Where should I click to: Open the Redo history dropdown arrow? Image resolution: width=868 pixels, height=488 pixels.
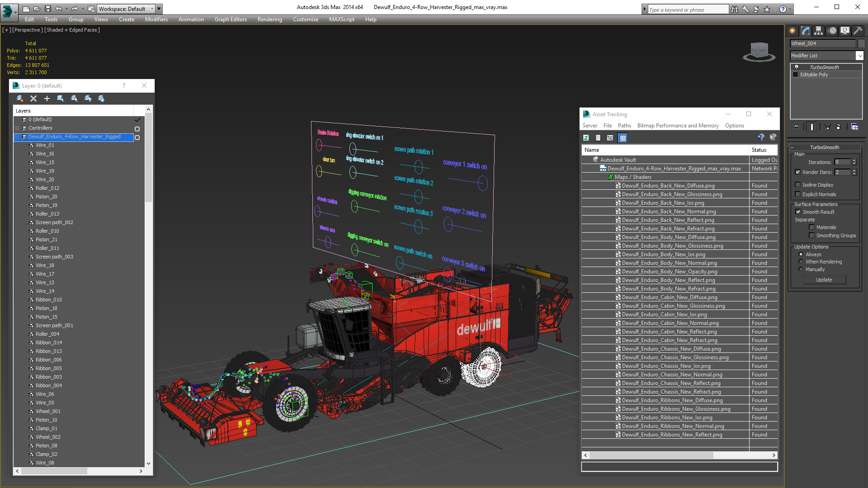click(x=82, y=9)
